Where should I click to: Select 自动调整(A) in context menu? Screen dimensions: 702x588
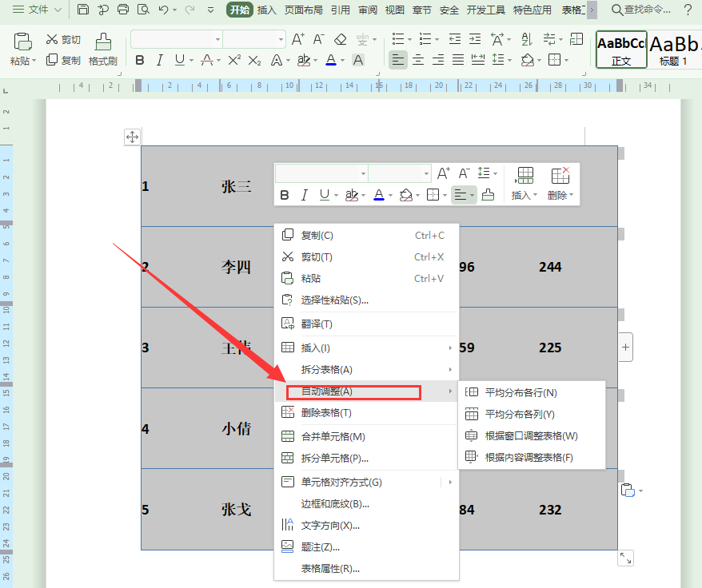[x=366, y=391]
